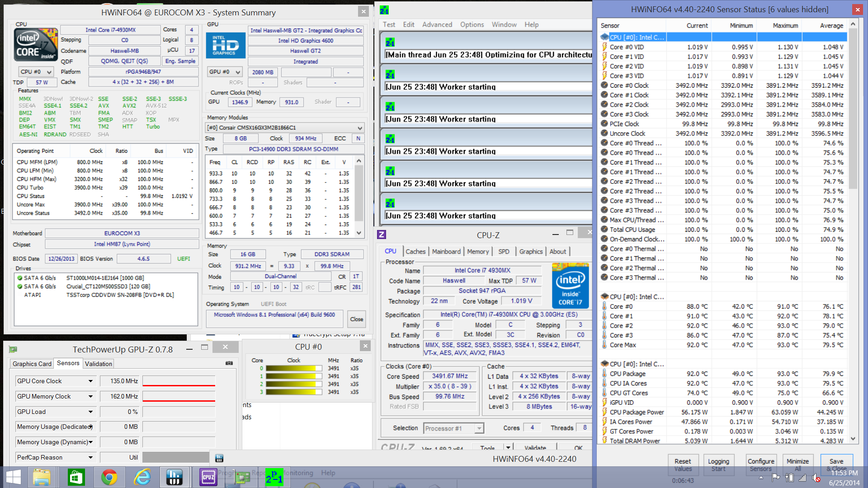Select the CPU Package Power sensor row
Screen dimensions: 868x488
[723, 412]
